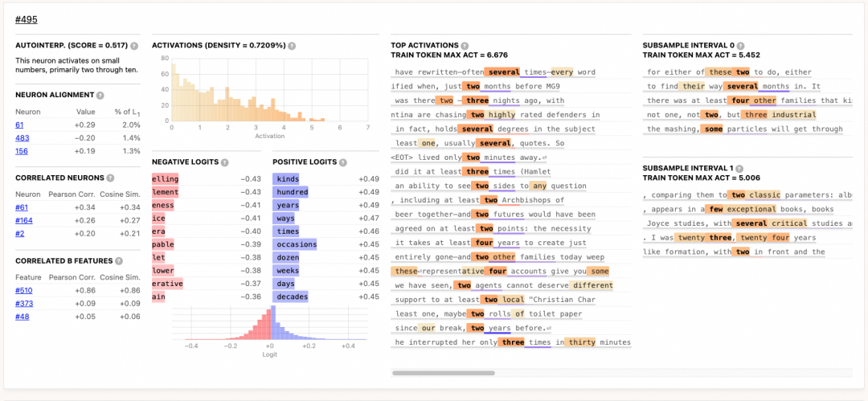The width and height of the screenshot is (868, 401).
Task: Open correlated B feature #510
Action: pyautogui.click(x=24, y=290)
